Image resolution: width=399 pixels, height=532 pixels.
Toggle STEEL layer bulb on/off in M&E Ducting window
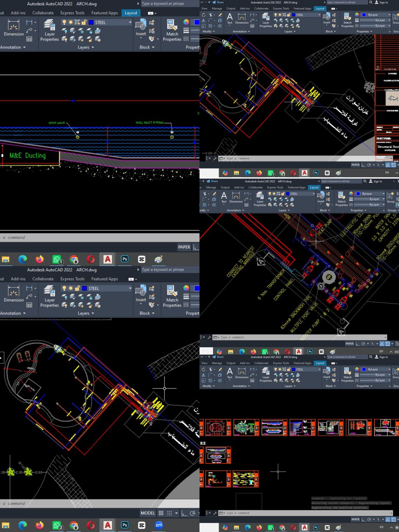(x=64, y=22)
